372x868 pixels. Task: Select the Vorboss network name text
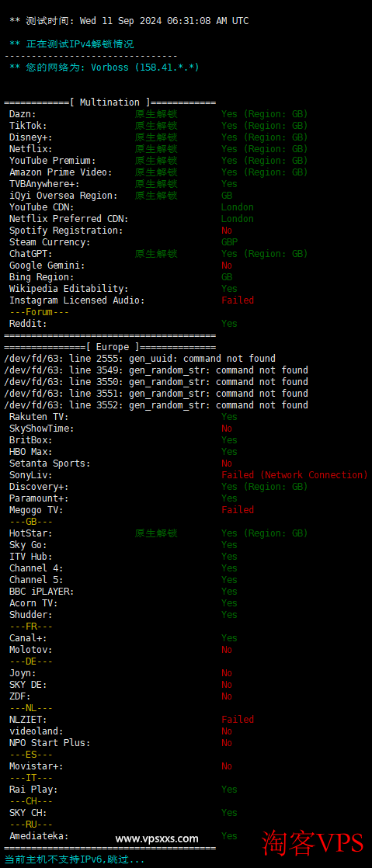click(111, 68)
